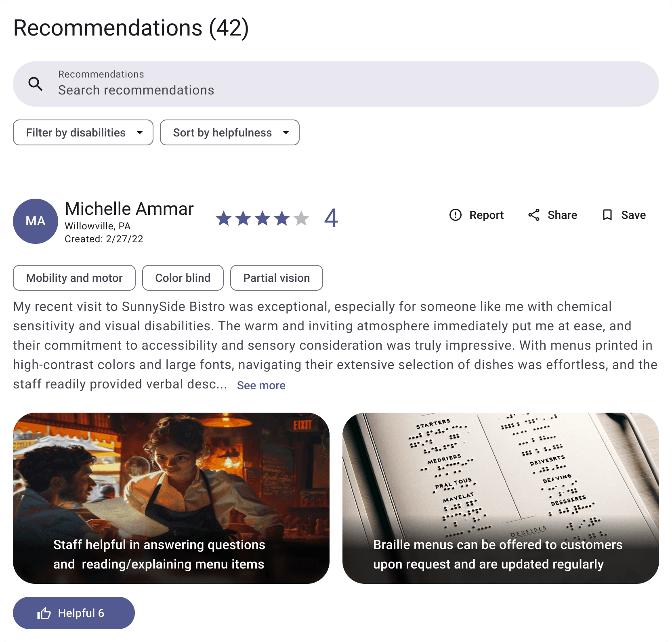Click See more to expand review
672x642 pixels.
pos(261,385)
